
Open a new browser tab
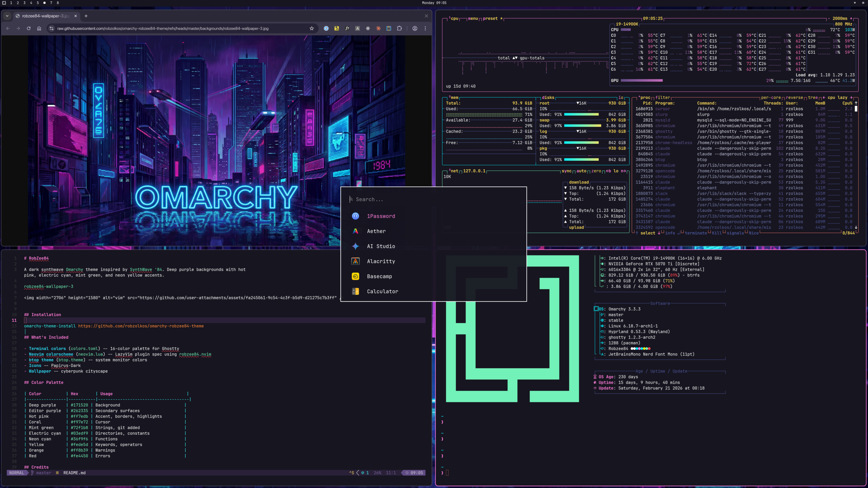[x=86, y=16]
